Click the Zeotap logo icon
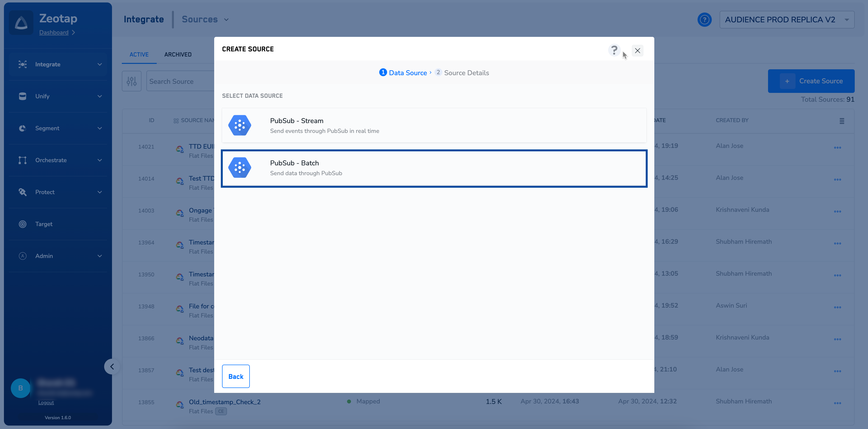868x429 pixels. click(21, 23)
